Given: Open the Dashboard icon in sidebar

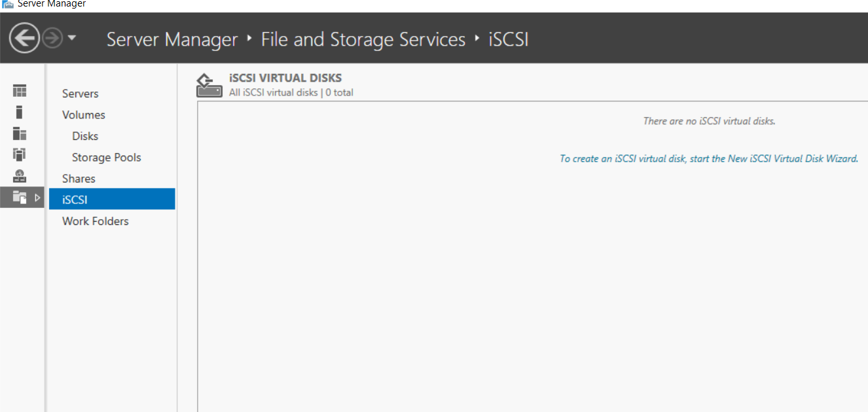Looking at the screenshot, I should [20, 91].
